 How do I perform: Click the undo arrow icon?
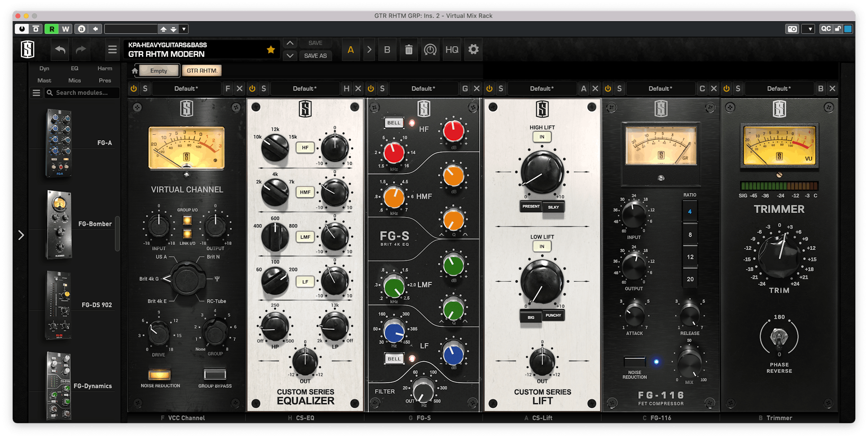tap(60, 49)
